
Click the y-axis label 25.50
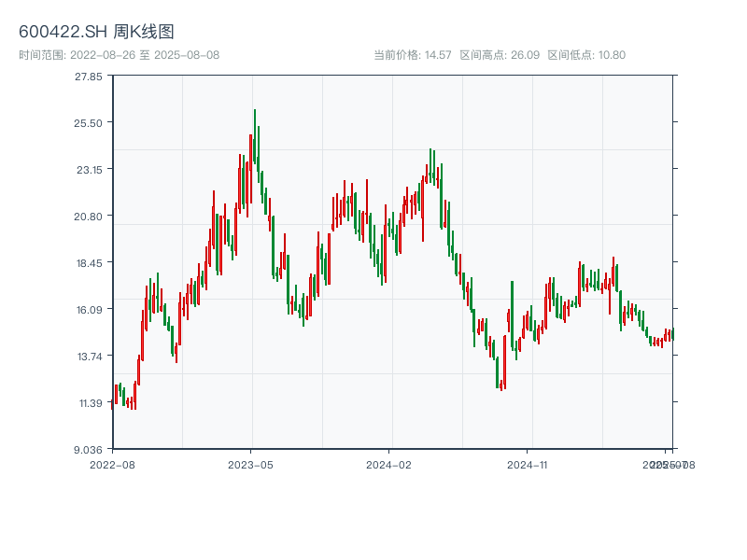[88, 123]
